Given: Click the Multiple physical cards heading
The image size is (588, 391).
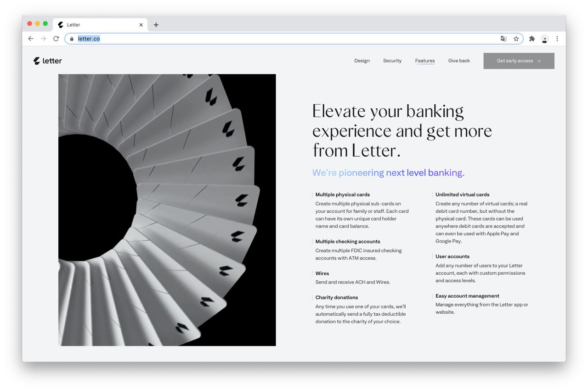Looking at the screenshot, I should tap(342, 194).
